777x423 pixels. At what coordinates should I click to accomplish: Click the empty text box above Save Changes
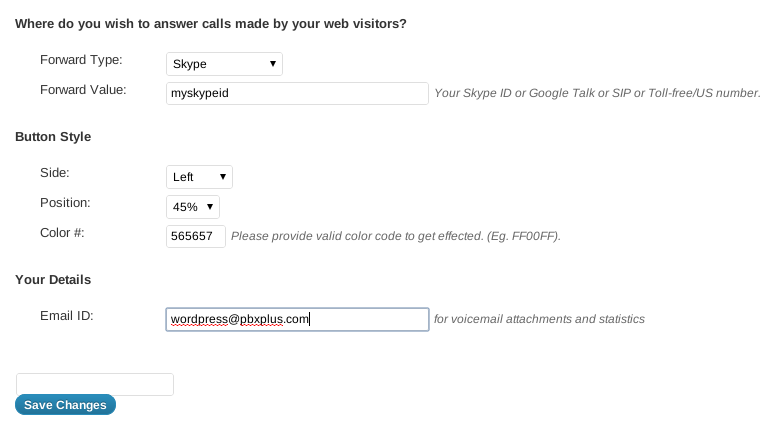tap(95, 384)
